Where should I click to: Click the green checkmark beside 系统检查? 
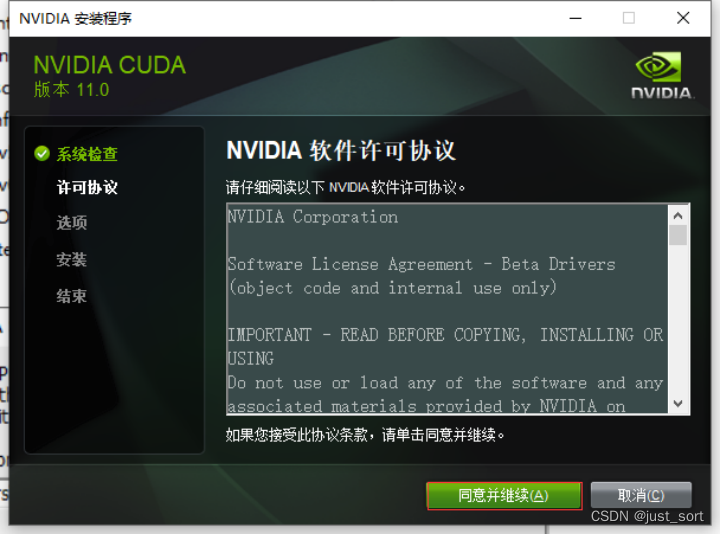[x=42, y=153]
